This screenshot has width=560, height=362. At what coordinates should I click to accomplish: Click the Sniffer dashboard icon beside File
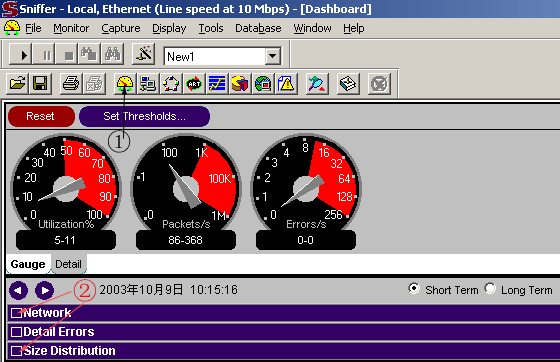12,28
